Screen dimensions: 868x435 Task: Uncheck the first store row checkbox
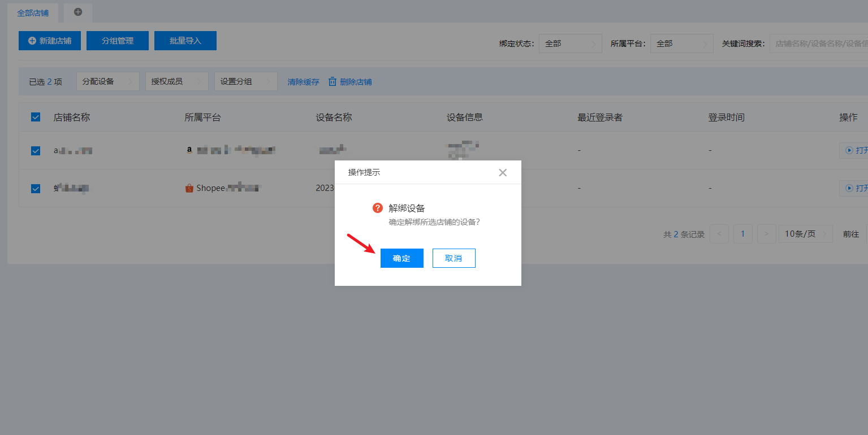[36, 151]
